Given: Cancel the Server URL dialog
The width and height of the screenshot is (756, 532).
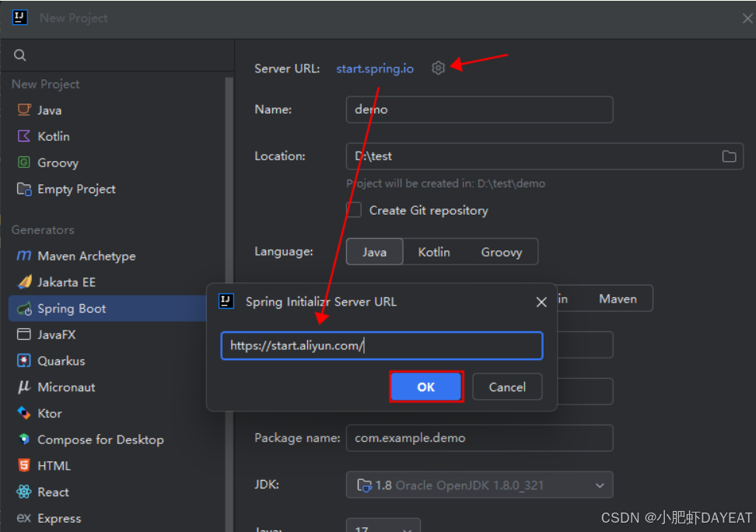Looking at the screenshot, I should [x=507, y=387].
